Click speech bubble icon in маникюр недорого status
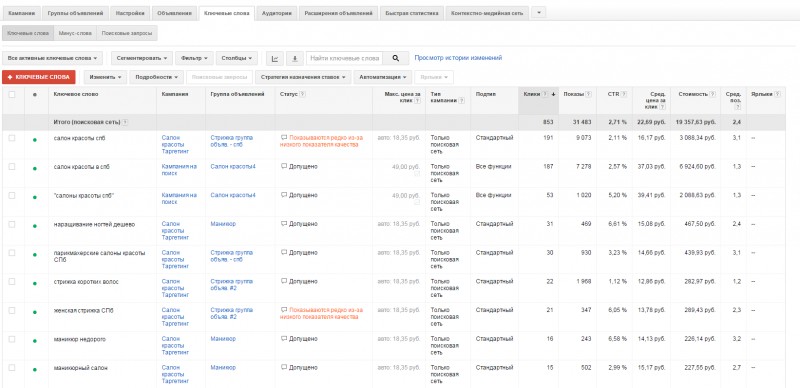800x388 pixels. (x=284, y=338)
